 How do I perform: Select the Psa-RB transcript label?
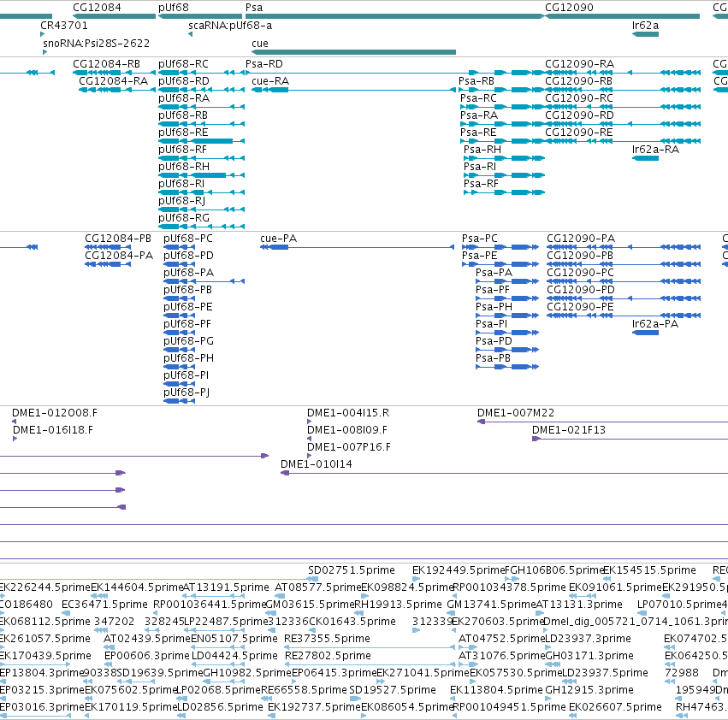click(x=476, y=81)
